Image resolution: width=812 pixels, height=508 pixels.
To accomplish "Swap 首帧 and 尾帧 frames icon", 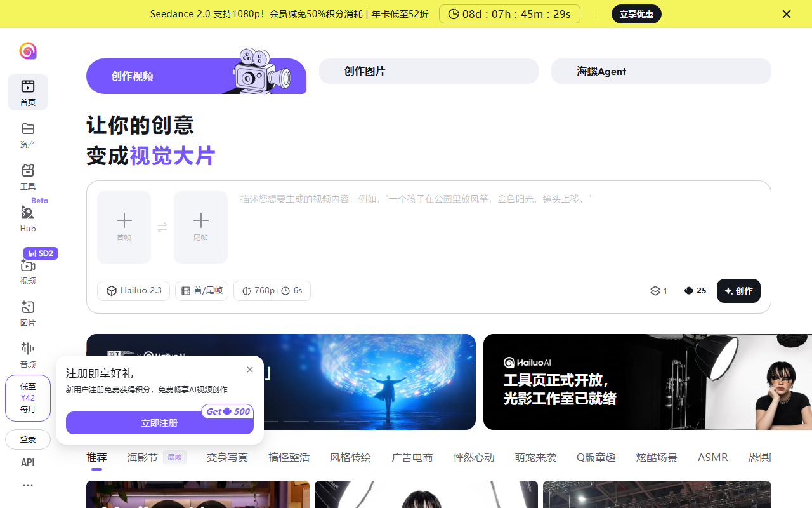I will [x=162, y=227].
